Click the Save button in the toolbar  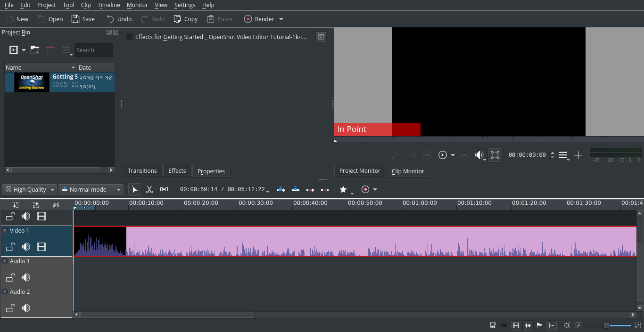tap(83, 19)
